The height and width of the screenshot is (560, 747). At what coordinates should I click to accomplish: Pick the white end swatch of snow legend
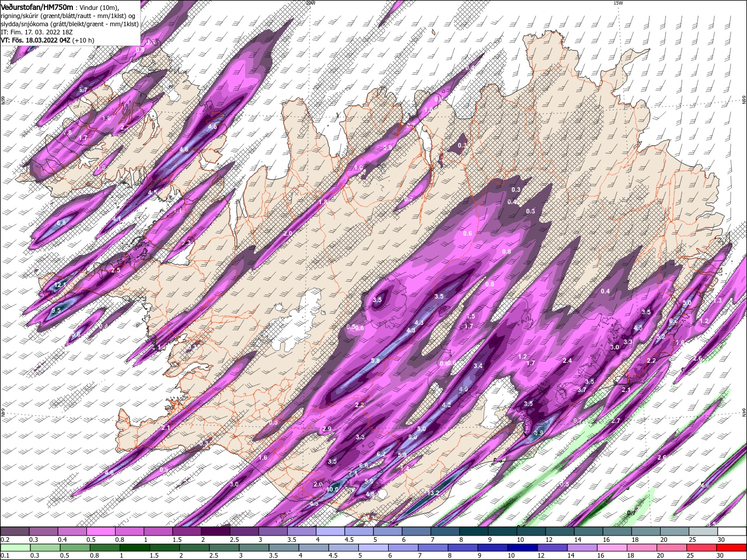[732, 531]
